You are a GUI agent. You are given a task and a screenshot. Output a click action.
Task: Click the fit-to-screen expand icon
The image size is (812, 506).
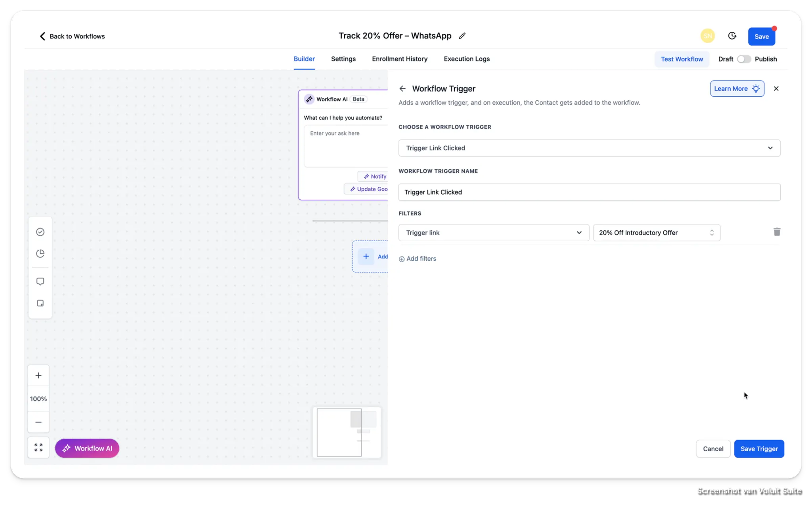click(x=38, y=448)
